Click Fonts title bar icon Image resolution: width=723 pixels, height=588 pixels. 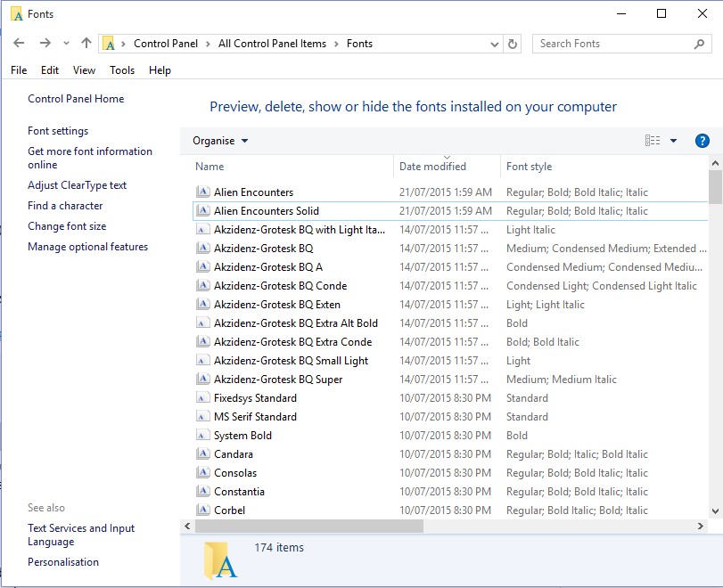pyautogui.click(x=17, y=14)
